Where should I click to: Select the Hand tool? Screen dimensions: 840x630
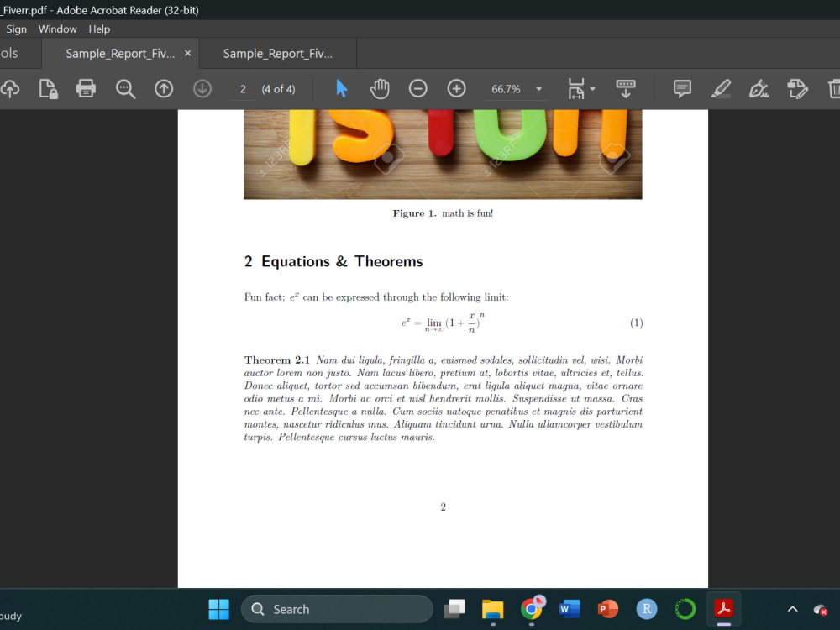pos(380,88)
